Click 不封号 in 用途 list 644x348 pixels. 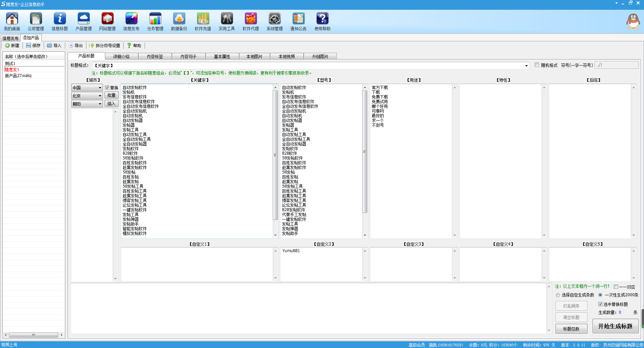click(x=378, y=125)
